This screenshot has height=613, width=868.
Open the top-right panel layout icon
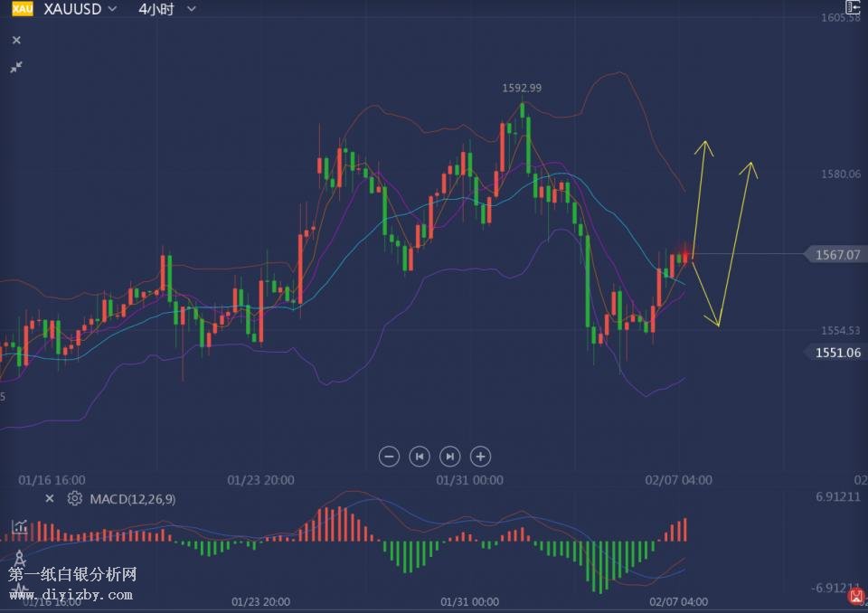852,7
